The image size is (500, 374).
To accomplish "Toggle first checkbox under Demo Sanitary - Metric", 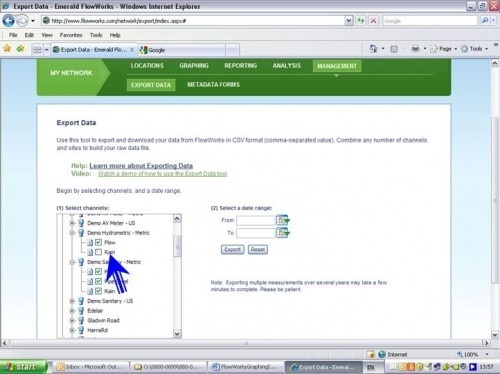I will coord(98,271).
